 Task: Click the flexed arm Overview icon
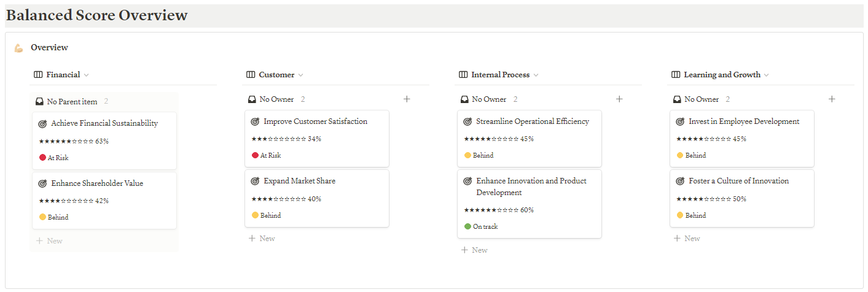pos(18,48)
